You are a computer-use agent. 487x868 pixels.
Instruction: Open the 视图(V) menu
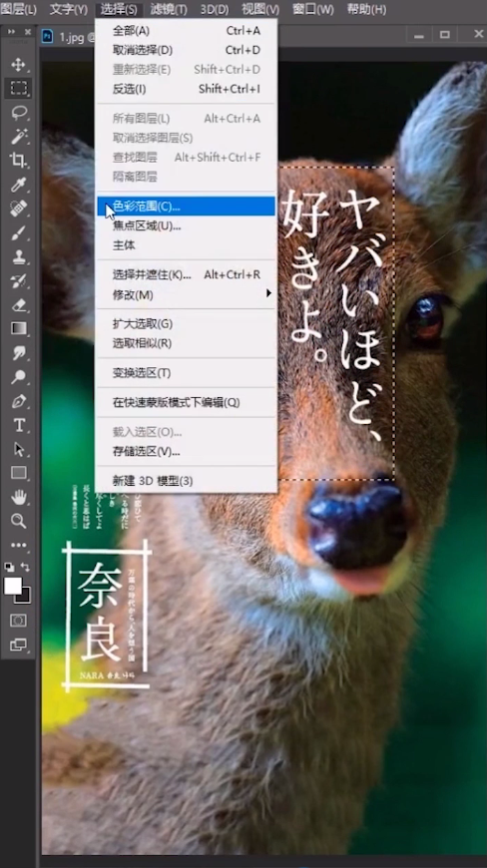(x=260, y=9)
